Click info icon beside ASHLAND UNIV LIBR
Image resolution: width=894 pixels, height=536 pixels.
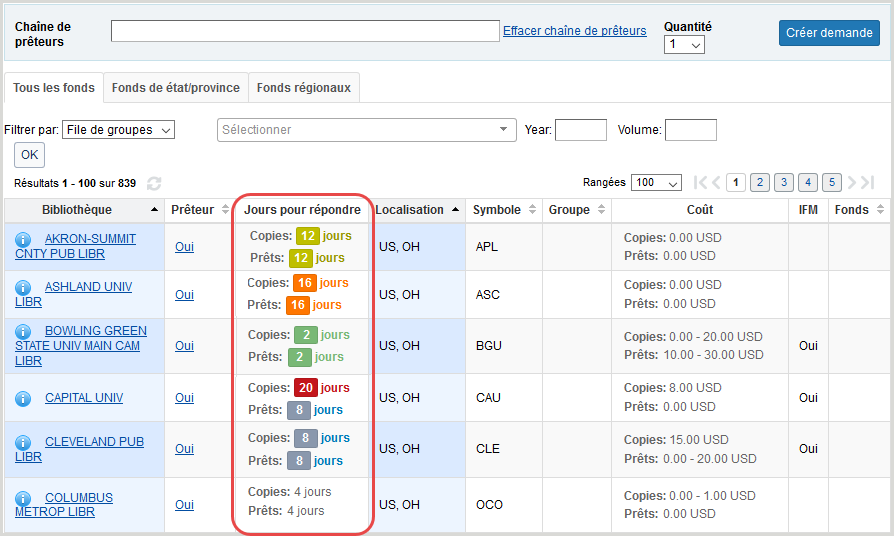pyautogui.click(x=23, y=287)
